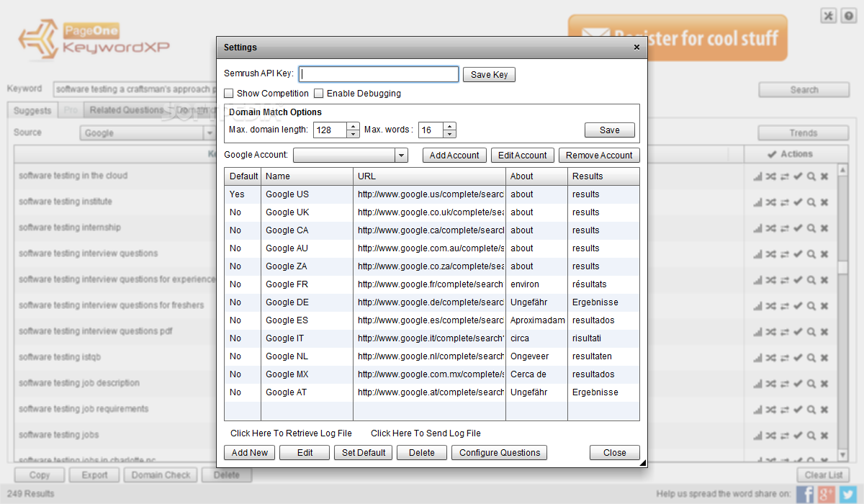Click magnifier icon for 'software testing istqb'
Image resolution: width=864 pixels, height=504 pixels.
tap(811, 358)
